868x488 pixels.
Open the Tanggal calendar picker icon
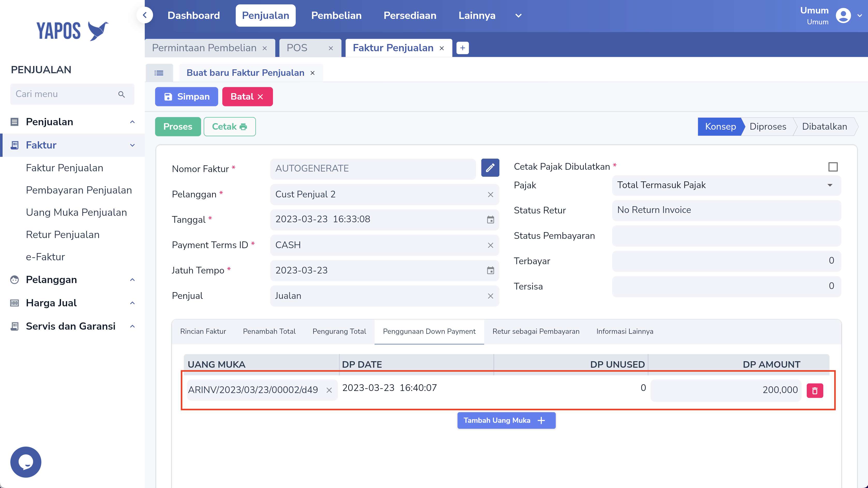490,220
